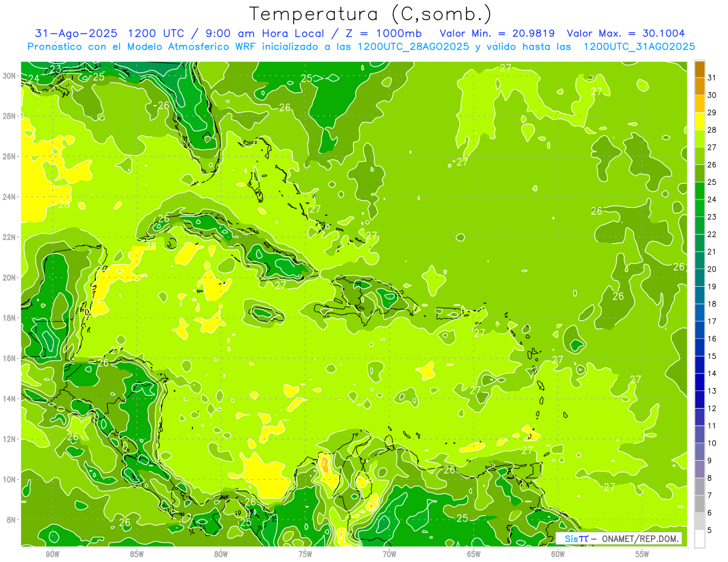
Task: Click the color bar value 31
Action: [712, 77]
